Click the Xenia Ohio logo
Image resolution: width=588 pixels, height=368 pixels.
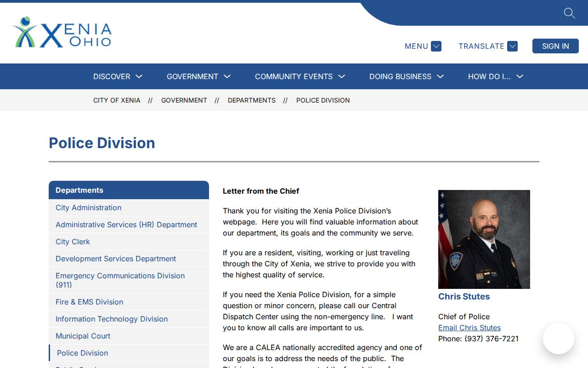[x=62, y=32]
